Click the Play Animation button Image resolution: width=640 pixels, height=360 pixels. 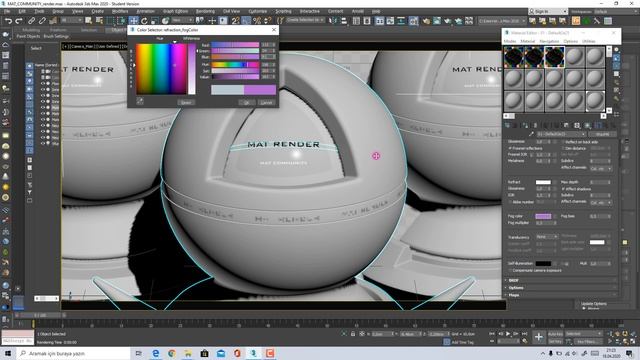click(508, 334)
